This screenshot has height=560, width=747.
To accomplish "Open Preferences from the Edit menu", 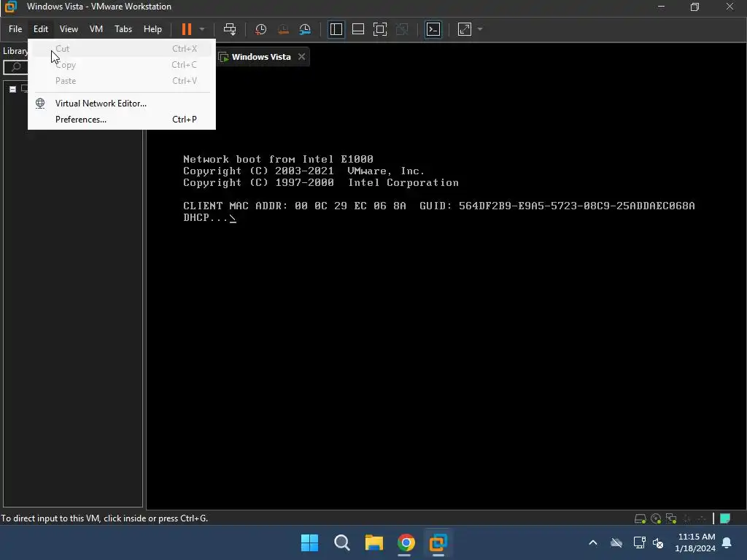I will tap(122, 120).
